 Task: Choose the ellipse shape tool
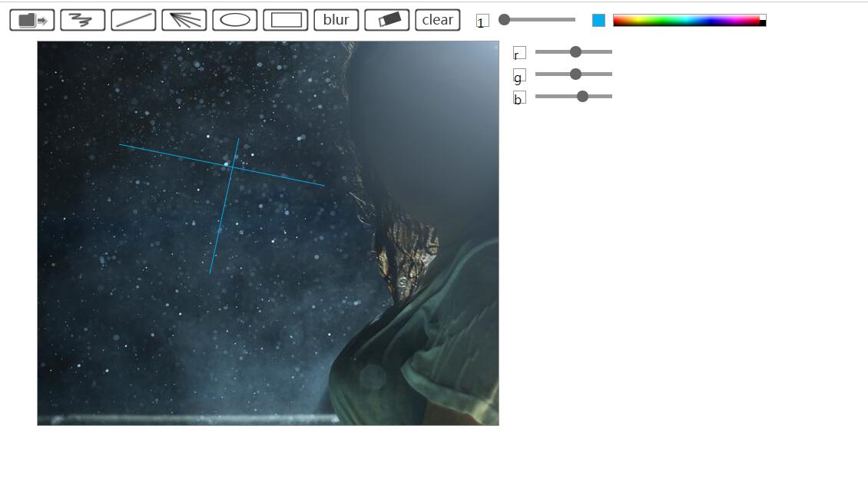(x=235, y=20)
